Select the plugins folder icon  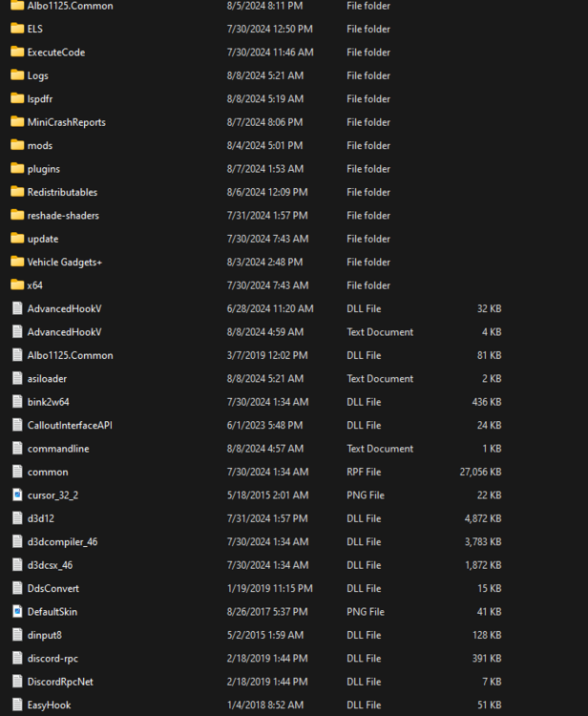coord(17,168)
